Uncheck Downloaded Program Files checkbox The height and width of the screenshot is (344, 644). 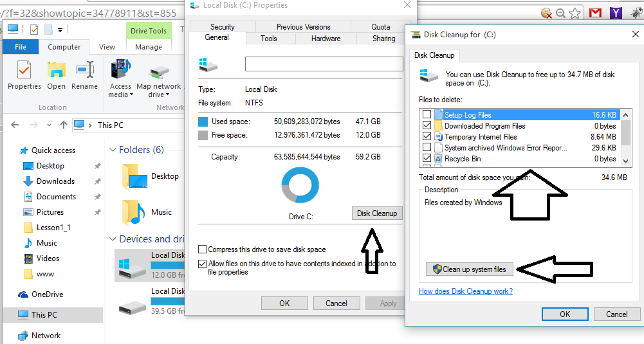[427, 125]
